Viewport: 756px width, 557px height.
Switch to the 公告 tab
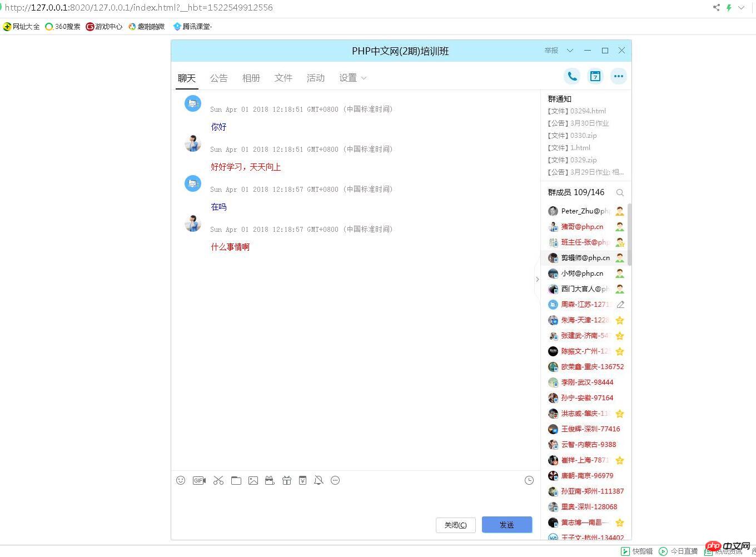coord(219,78)
